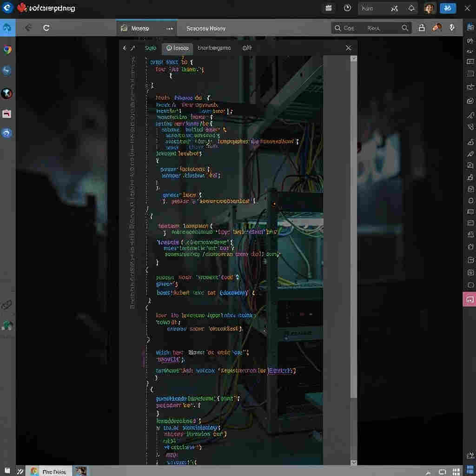The height and width of the screenshot is (476, 476).
Task: Click the globe icon in the left sidebar
Action: [7, 93]
